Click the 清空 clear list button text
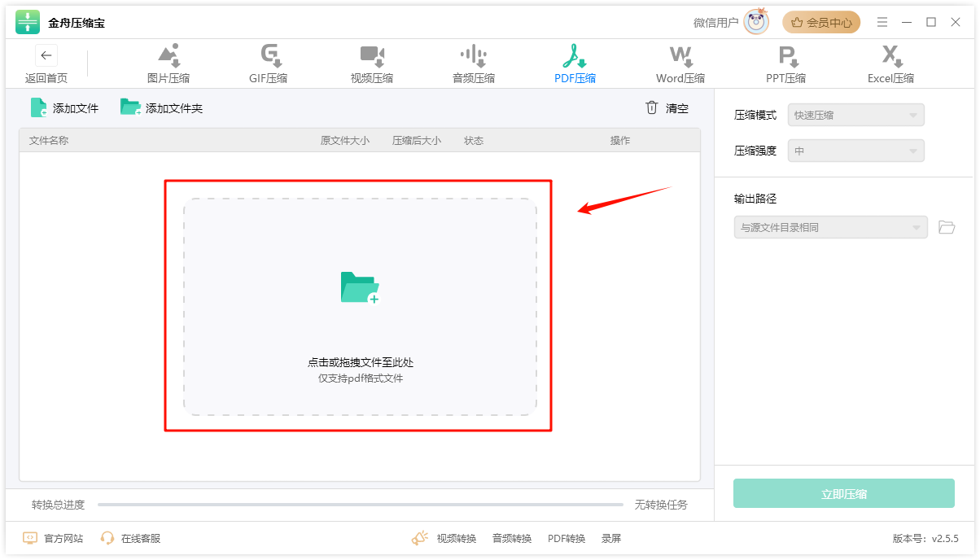The image size is (980, 560). [677, 108]
